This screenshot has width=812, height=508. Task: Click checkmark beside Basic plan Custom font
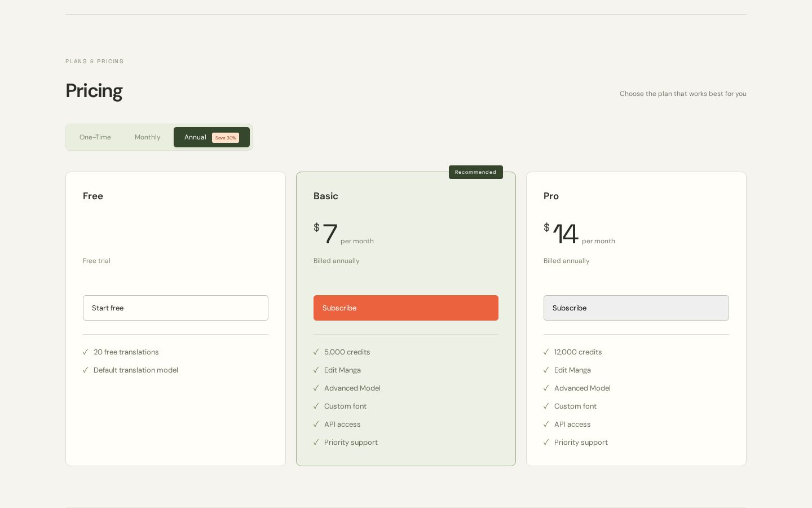pos(316,406)
